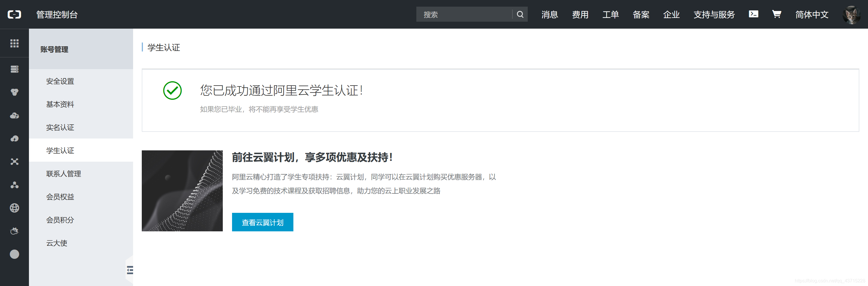The image size is (868, 286).
Task: Select 联系人管理 in account menu
Action: 81,174
